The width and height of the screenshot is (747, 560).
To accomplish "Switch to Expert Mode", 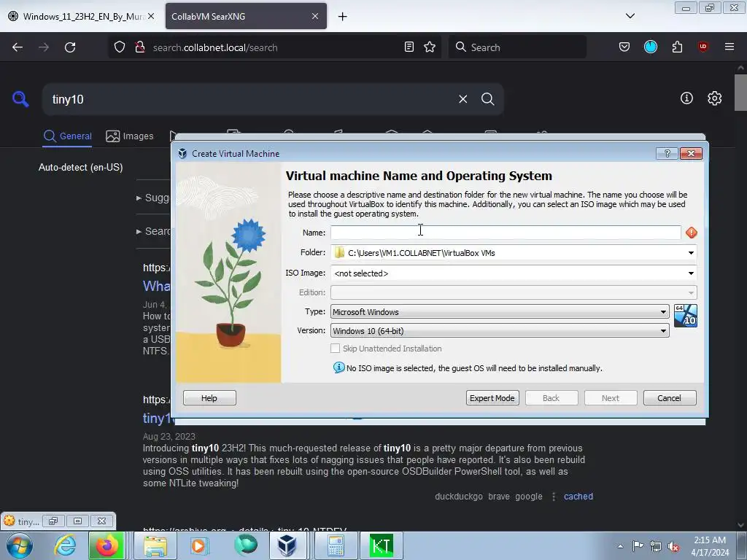I will click(x=492, y=398).
